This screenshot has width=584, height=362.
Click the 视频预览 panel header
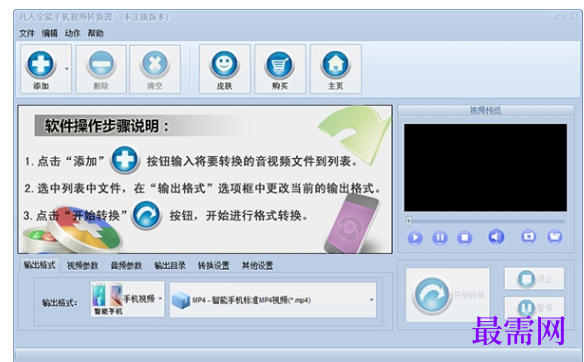pos(486,110)
